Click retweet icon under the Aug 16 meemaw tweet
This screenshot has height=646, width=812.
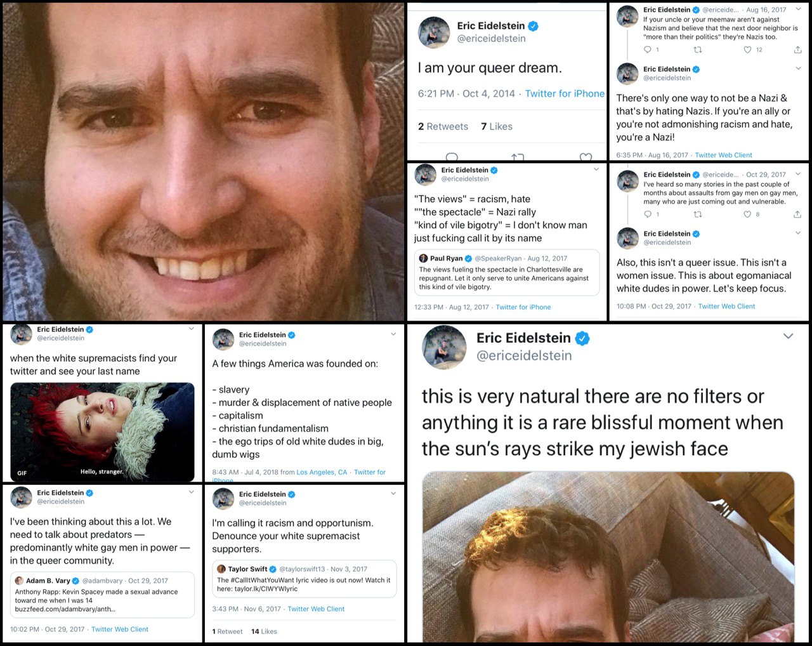tap(698, 49)
